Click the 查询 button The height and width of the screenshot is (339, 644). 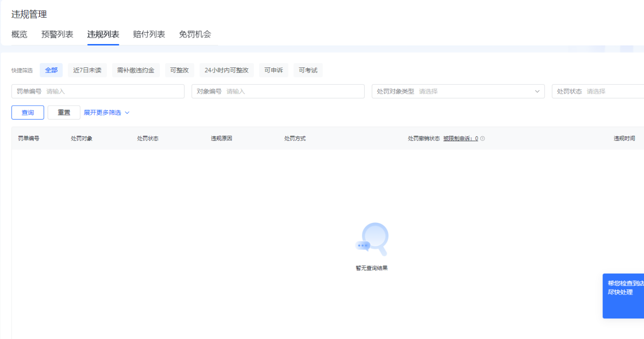point(28,113)
